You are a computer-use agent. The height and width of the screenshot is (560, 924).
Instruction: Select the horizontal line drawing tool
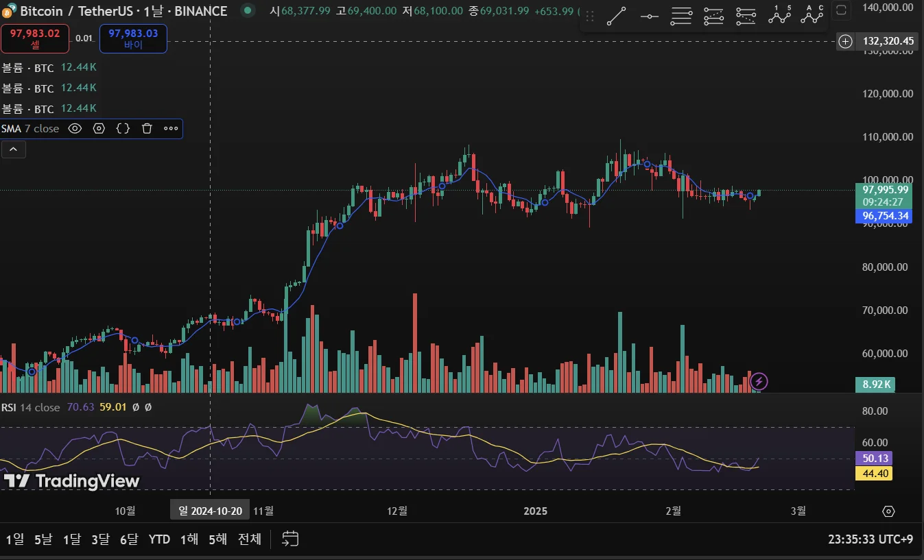(649, 15)
